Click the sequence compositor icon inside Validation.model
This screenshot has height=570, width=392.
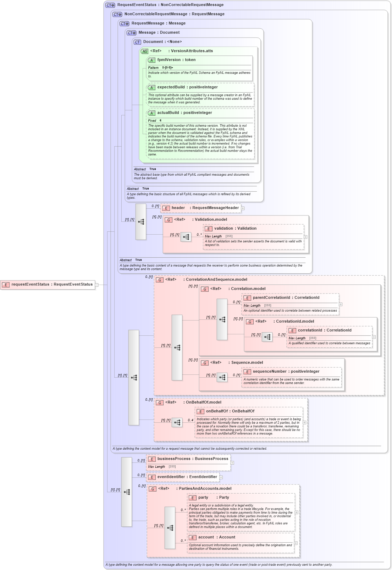(186, 237)
